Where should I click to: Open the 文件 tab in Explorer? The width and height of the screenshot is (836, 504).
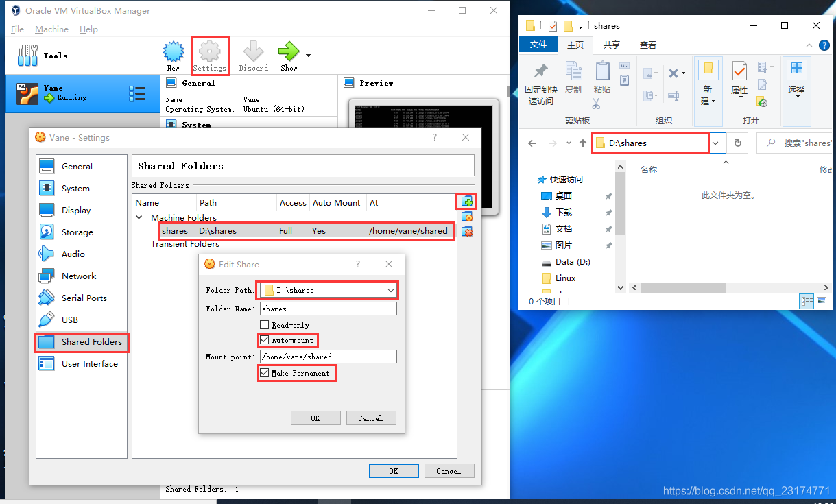pyautogui.click(x=539, y=45)
